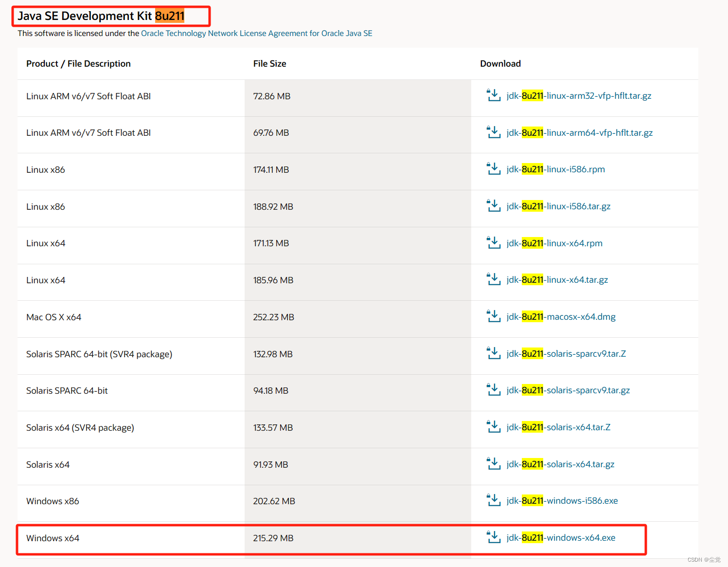Download jdk-8u211-solaris-sparcv9.tar.gz file
Screen dimensions: 728x567
(568, 390)
